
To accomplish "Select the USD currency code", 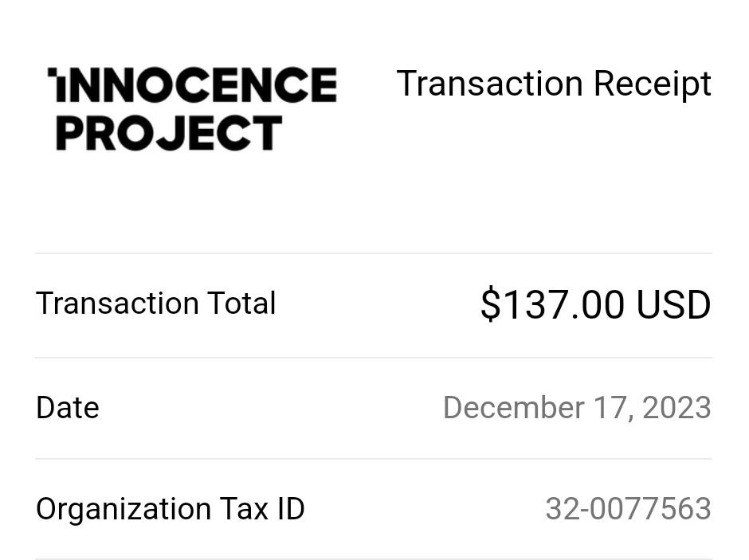I will coord(674,304).
